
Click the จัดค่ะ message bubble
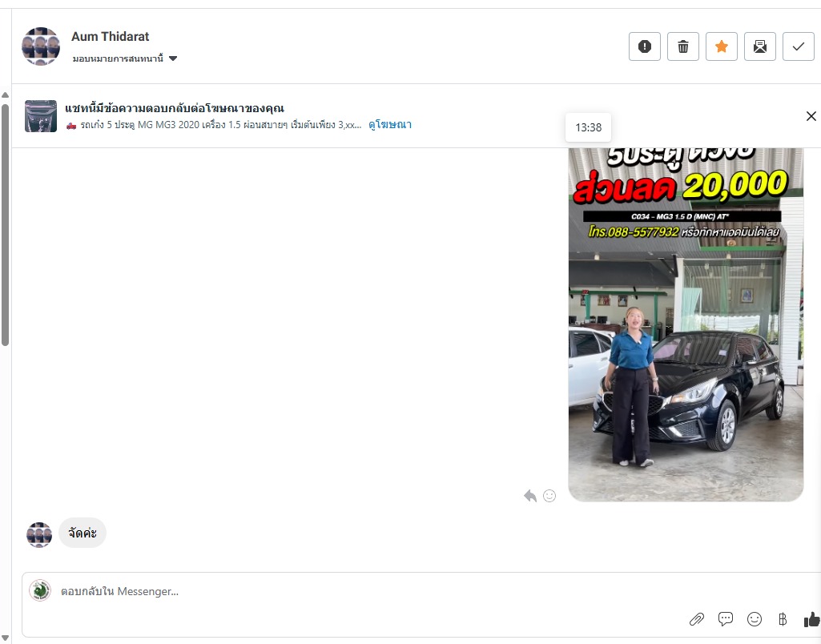click(83, 533)
